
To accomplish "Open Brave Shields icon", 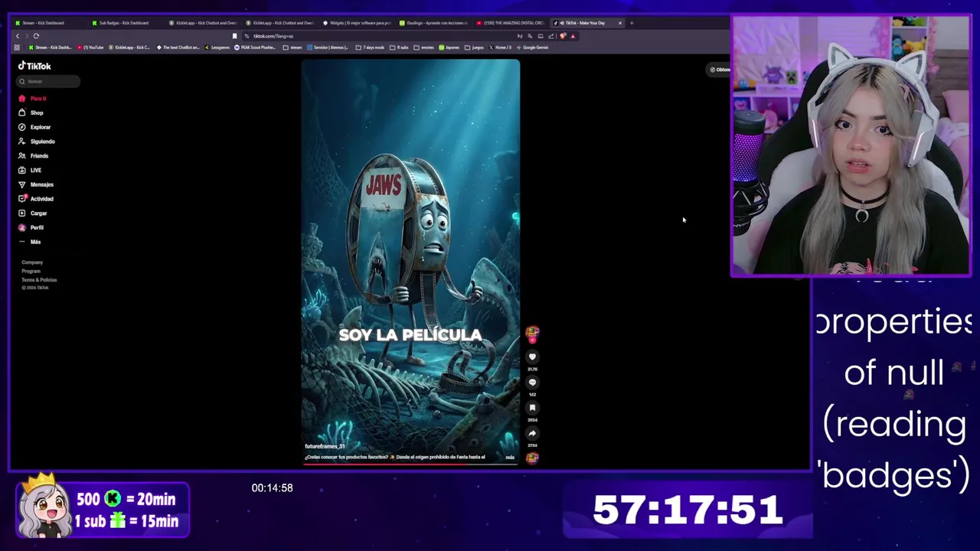I will click(x=563, y=36).
